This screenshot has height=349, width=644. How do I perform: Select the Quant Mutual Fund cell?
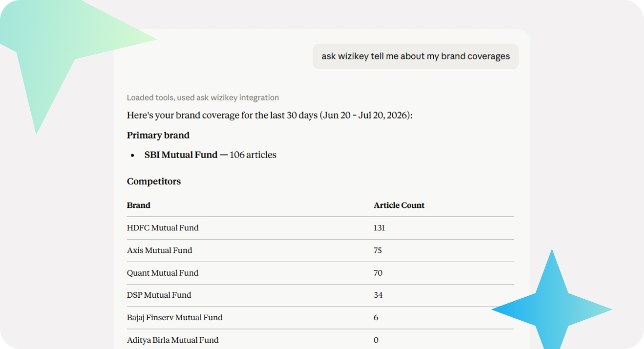(x=163, y=273)
